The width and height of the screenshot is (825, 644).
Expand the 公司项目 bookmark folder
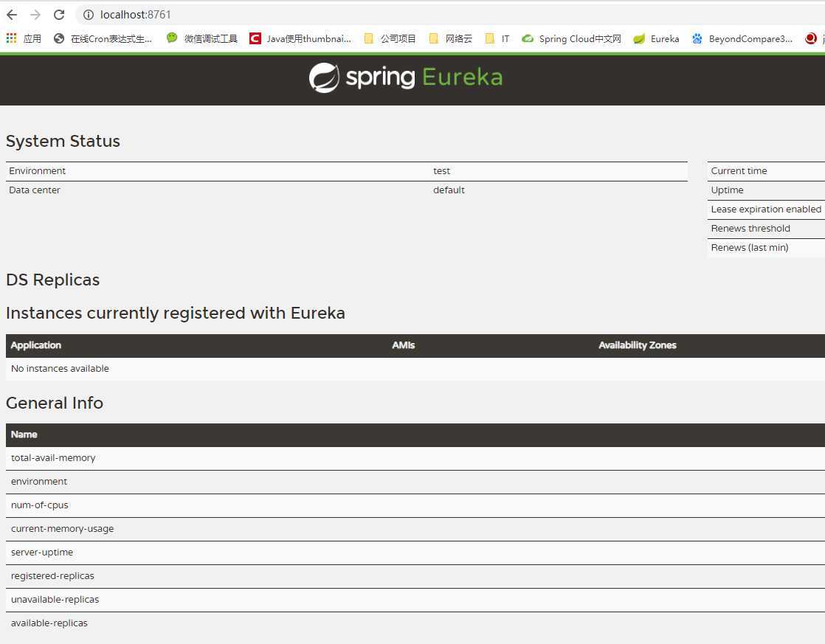pyautogui.click(x=390, y=38)
